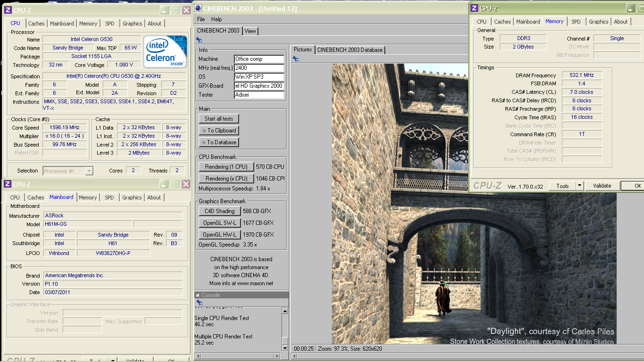Click console scrollbar up arrow
The image size is (644, 362).
pos(285,311)
